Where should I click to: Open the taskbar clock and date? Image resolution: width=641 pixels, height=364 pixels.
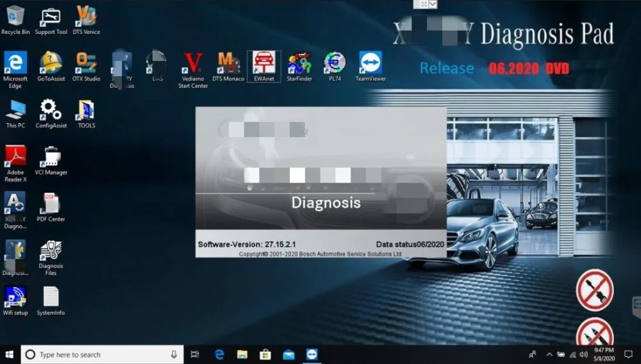[604, 354]
